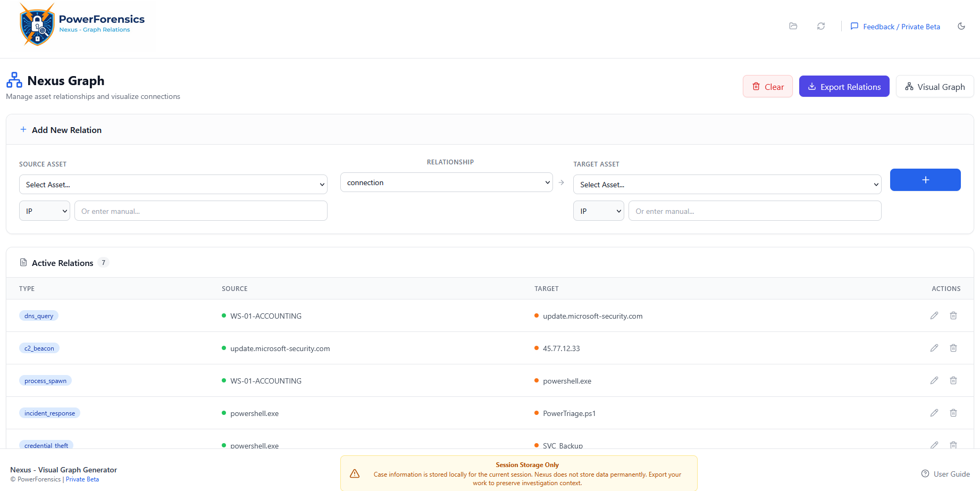
Task: Delete the incident_response relation
Action: tap(953, 413)
